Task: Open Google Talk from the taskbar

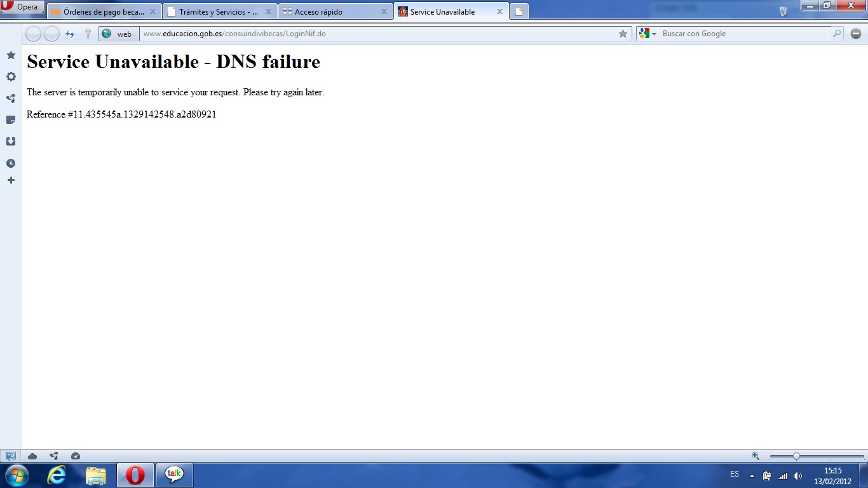Action: click(x=174, y=475)
